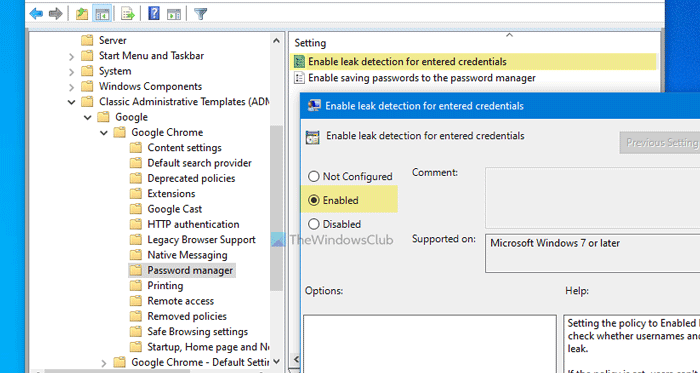Click the tree pane scroll up arrow
700x373 pixels.
(276, 41)
